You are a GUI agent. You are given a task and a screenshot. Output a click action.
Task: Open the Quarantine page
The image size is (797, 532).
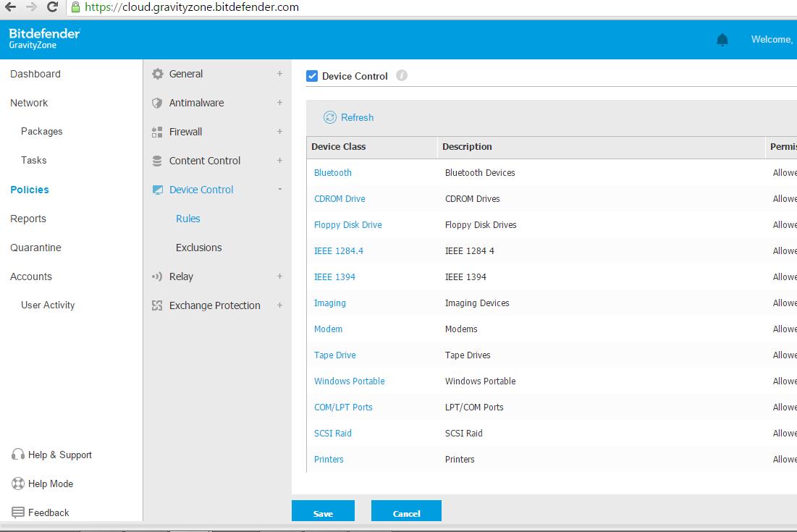35,248
